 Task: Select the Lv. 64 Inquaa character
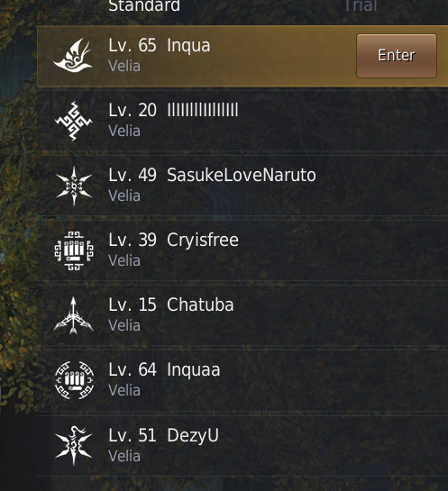[242, 380]
